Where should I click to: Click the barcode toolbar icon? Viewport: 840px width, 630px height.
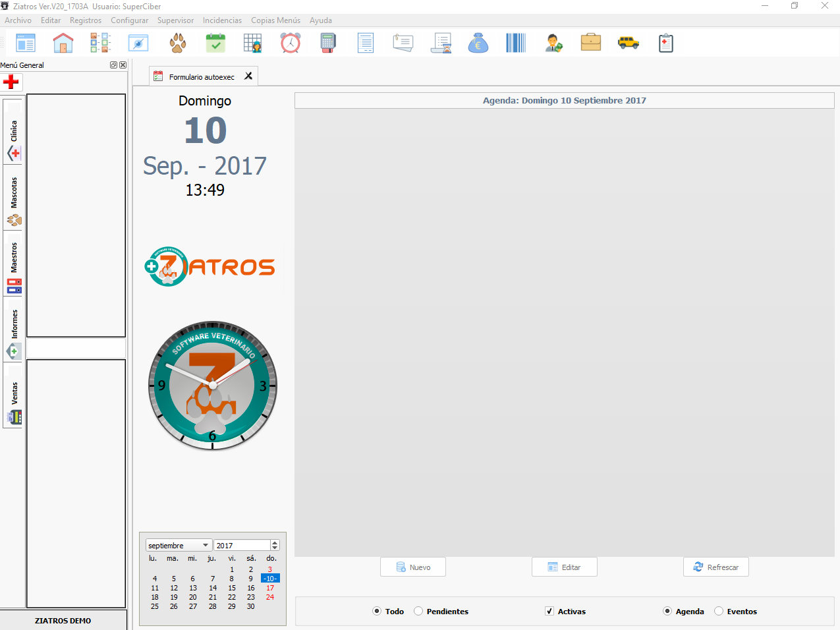pyautogui.click(x=516, y=43)
